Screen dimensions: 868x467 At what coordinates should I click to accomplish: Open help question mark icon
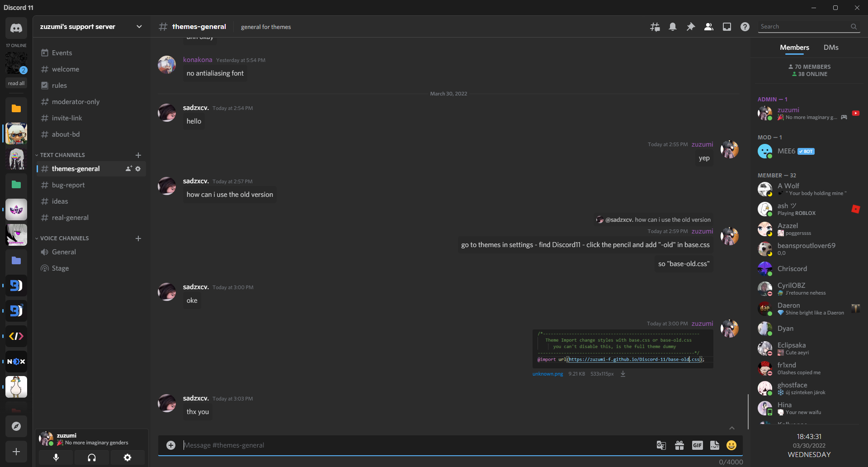point(745,27)
